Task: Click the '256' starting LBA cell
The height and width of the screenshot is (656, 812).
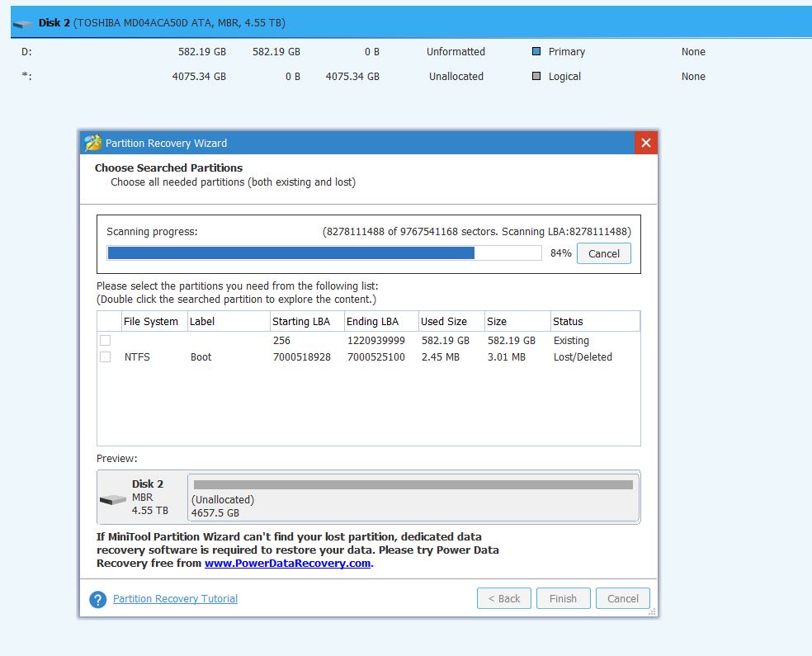Action: (281, 340)
